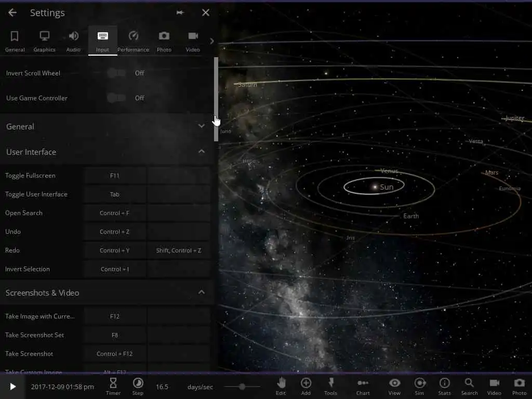Screen dimensions: 532x399
Task: Pin the Settings panel
Action: (x=180, y=12)
